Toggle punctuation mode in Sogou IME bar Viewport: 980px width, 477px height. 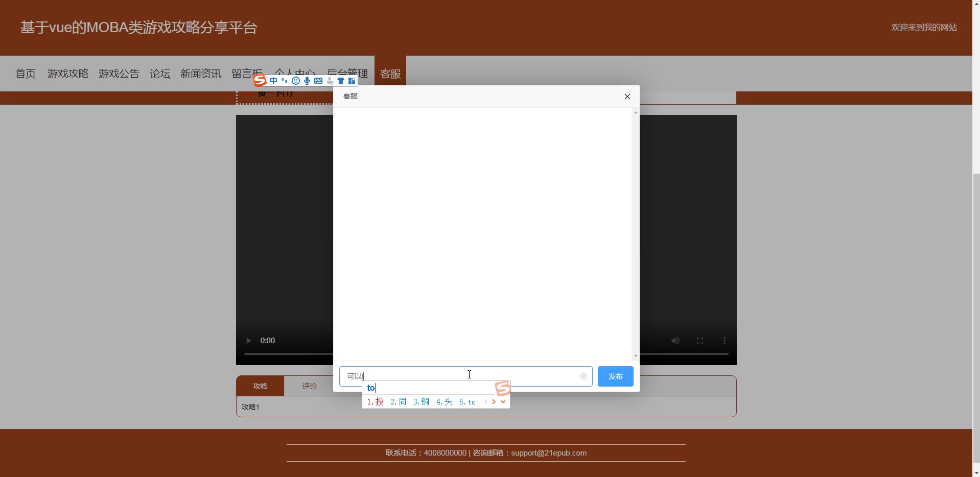tap(285, 81)
